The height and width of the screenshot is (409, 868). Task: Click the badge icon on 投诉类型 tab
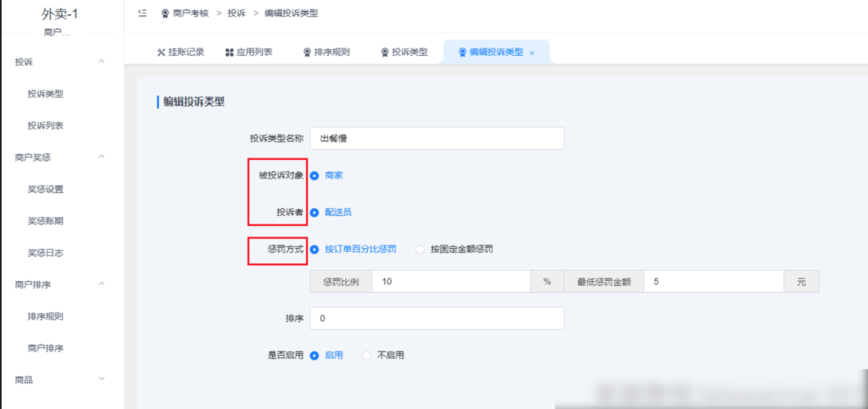(x=384, y=52)
